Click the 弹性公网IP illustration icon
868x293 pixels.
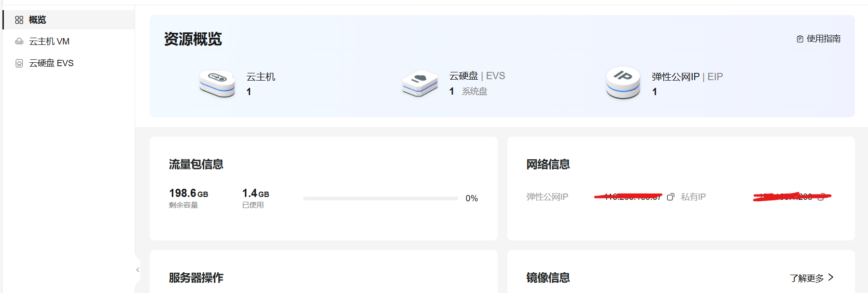623,83
